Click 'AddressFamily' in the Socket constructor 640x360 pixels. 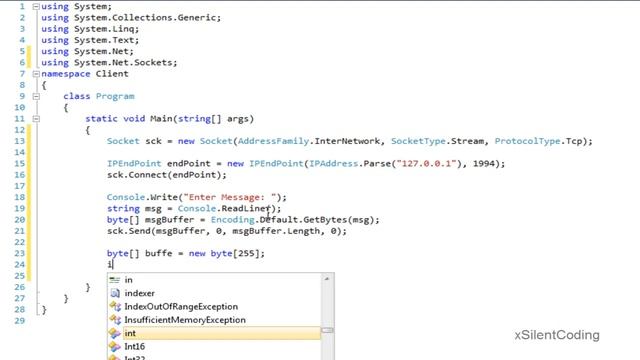coord(273,141)
